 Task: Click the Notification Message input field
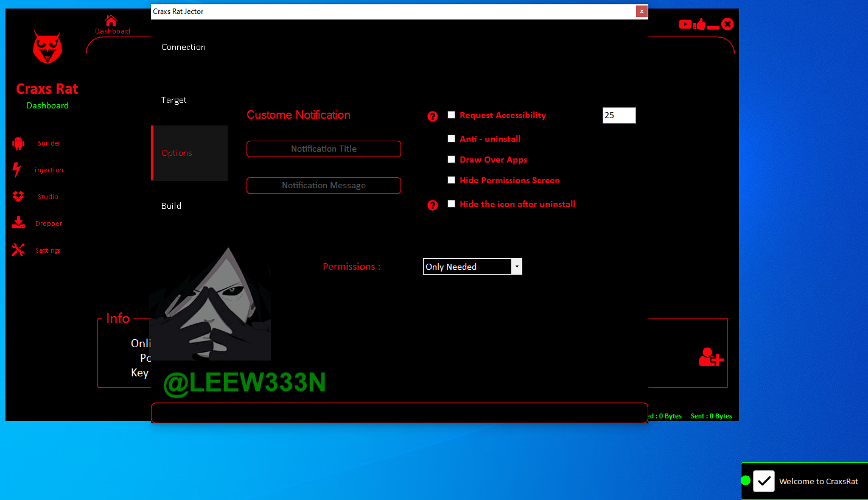tap(324, 186)
